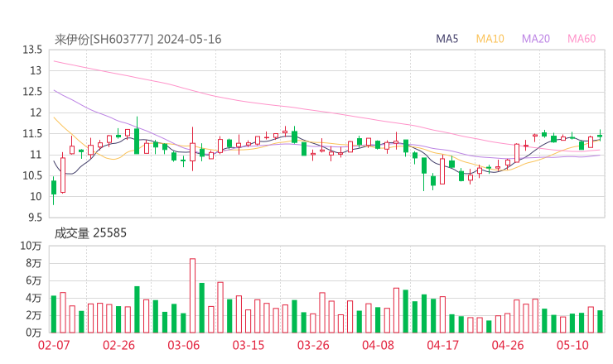Click the 6万 volume axis label
The image size is (613, 364).
[x=33, y=280]
